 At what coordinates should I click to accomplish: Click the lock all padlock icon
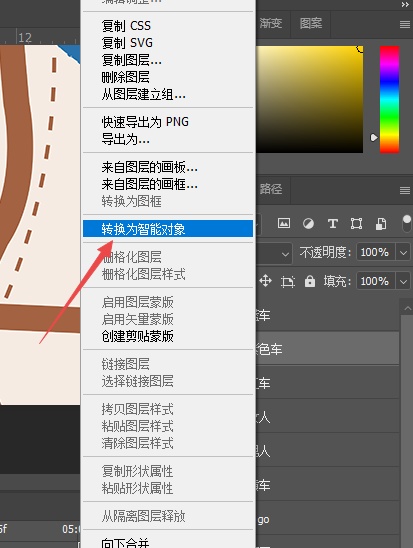click(310, 281)
